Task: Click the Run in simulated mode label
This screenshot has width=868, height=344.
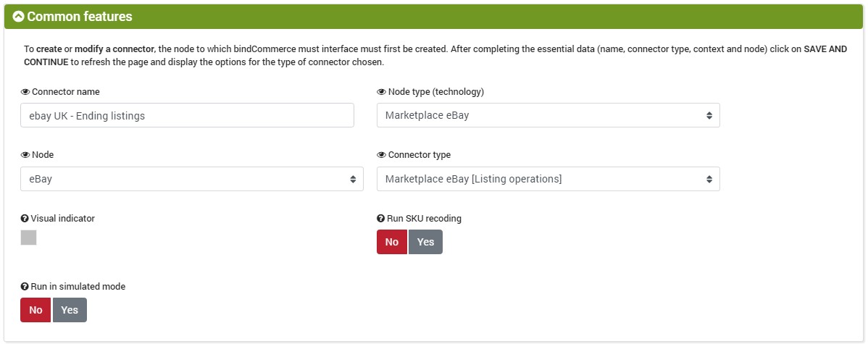Action: tap(78, 287)
